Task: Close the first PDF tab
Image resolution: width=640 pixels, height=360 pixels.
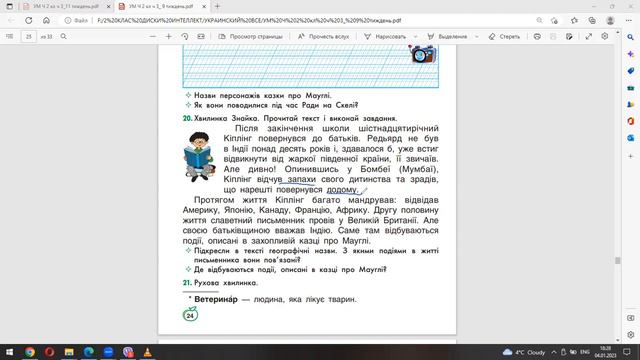Action: pos(109,7)
